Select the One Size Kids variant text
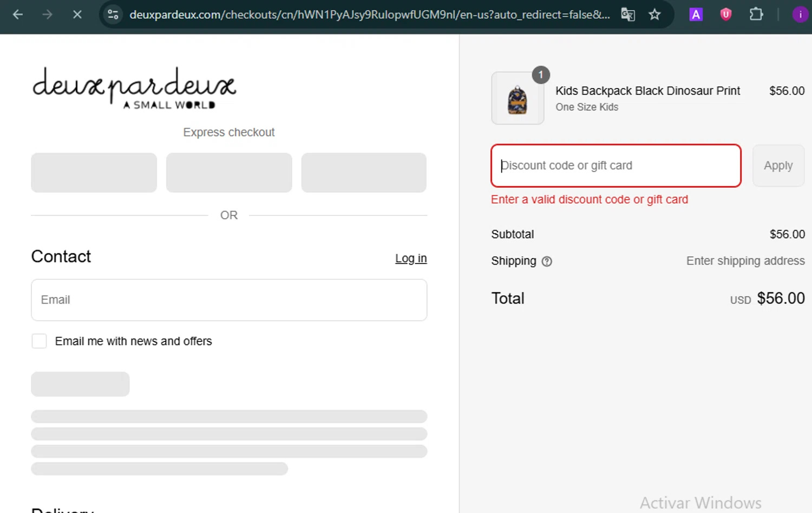 click(x=587, y=107)
